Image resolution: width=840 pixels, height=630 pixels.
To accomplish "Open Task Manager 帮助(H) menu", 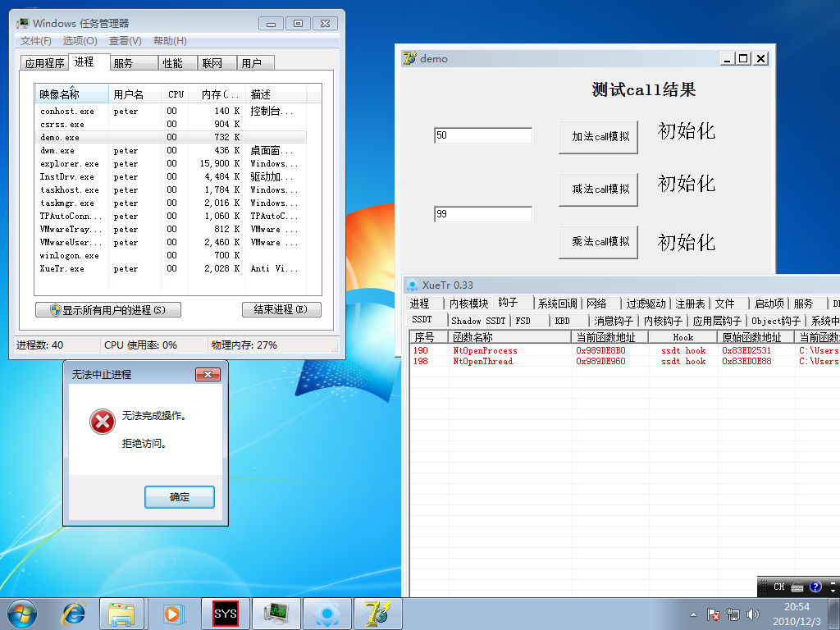I will pos(170,41).
